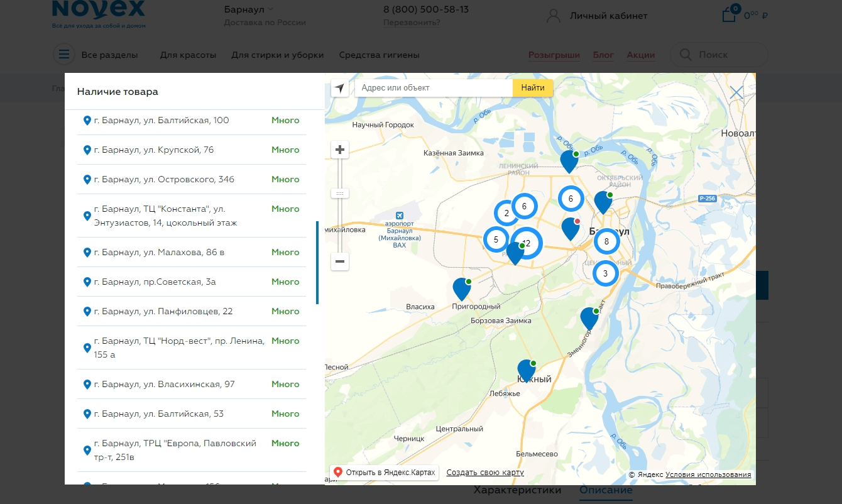Select the map cluster labeled 5
Image resolution: width=842 pixels, height=504 pixels.
click(496, 239)
